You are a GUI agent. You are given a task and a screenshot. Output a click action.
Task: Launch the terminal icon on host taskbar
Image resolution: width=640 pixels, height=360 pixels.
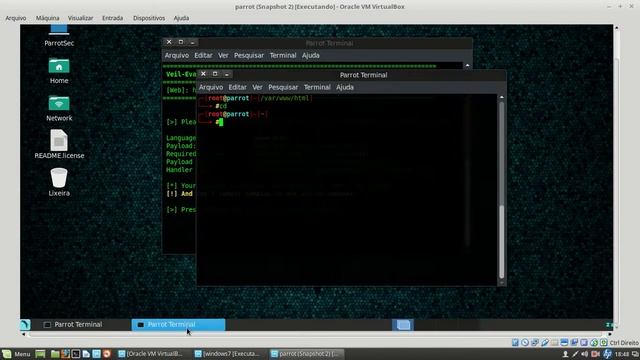pos(76,354)
